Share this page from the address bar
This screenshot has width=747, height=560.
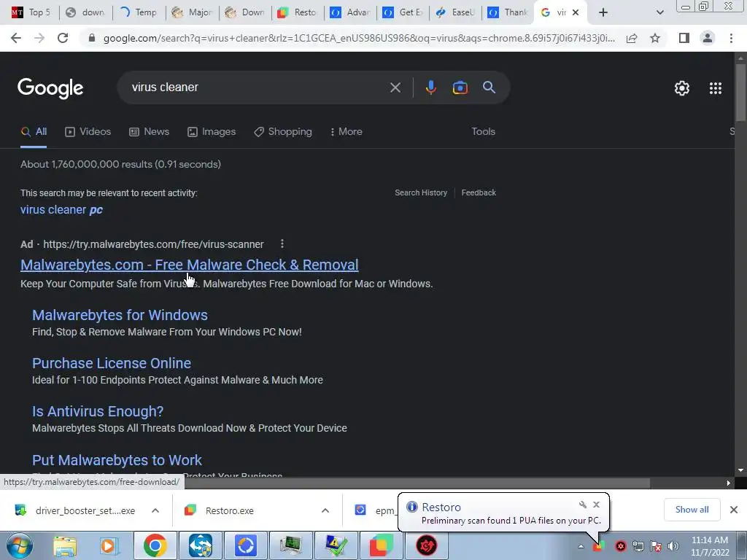[632, 39]
